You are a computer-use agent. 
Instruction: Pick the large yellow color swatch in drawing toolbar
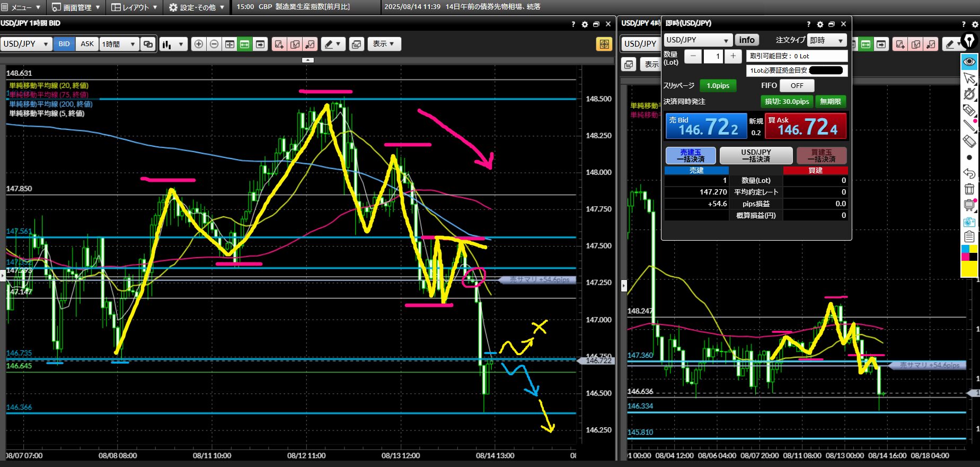[969, 269]
